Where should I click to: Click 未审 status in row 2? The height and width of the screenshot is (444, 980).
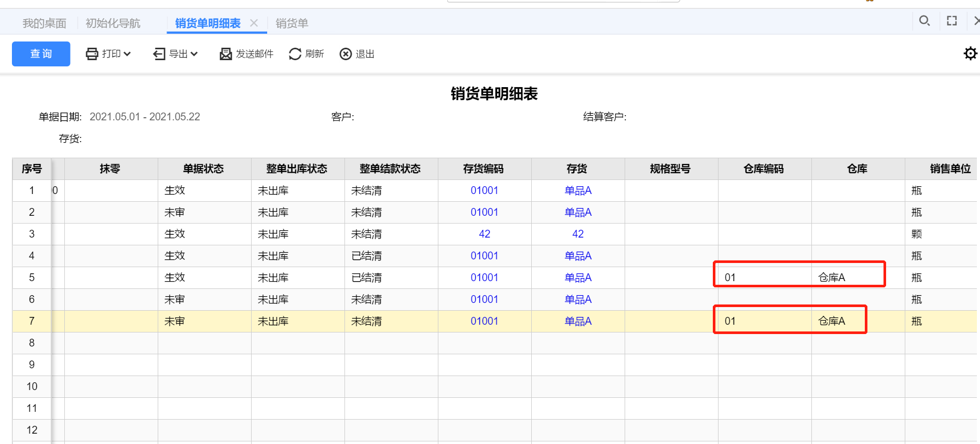[x=175, y=212]
